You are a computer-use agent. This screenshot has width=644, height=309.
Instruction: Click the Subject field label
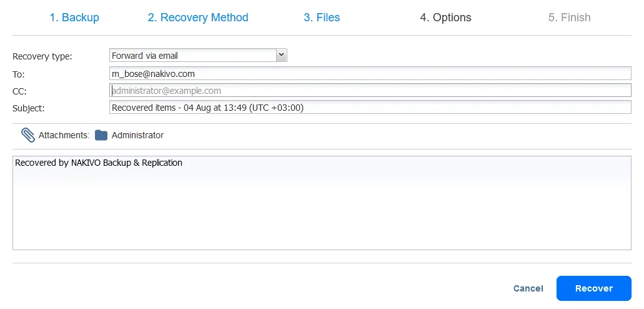[29, 108]
